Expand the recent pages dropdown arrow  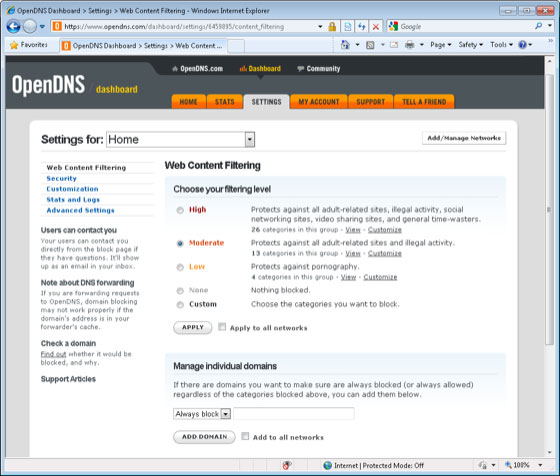click(x=42, y=27)
